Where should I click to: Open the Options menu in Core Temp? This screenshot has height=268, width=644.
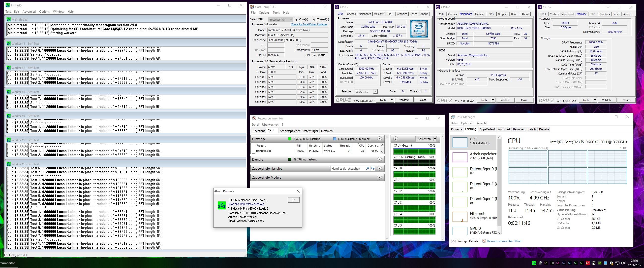(264, 13)
